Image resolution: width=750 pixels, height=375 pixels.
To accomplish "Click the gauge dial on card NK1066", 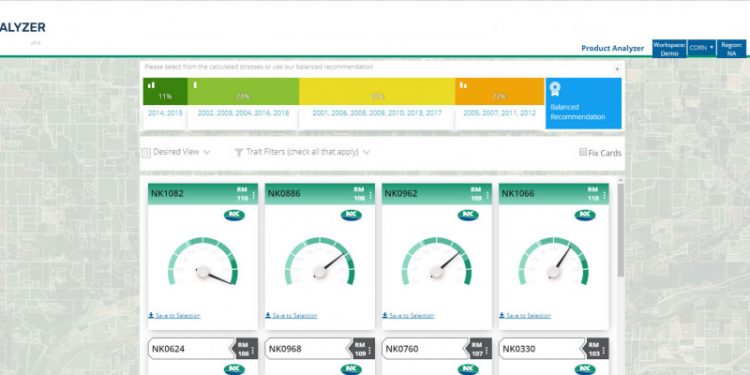I will coord(553,261).
